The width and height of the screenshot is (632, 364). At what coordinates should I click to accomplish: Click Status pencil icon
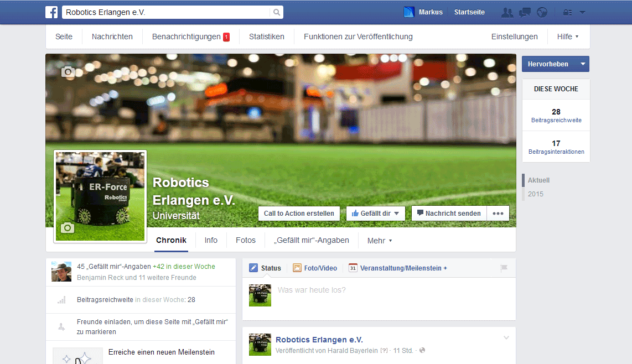pyautogui.click(x=253, y=268)
